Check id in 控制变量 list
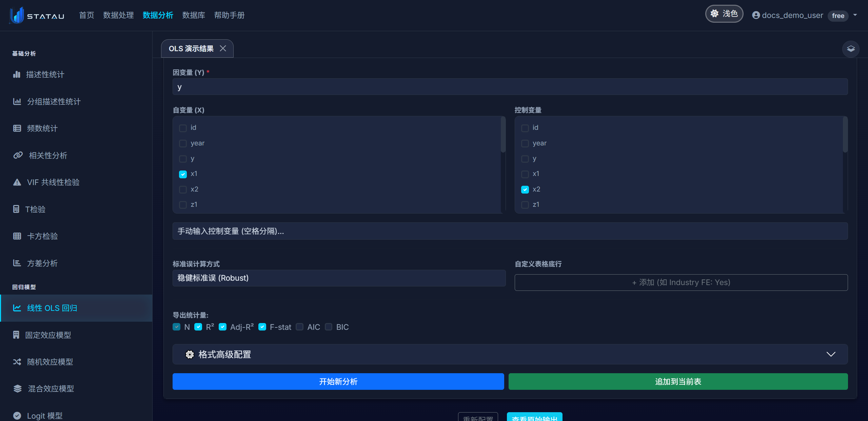This screenshot has height=421, width=868. click(525, 128)
